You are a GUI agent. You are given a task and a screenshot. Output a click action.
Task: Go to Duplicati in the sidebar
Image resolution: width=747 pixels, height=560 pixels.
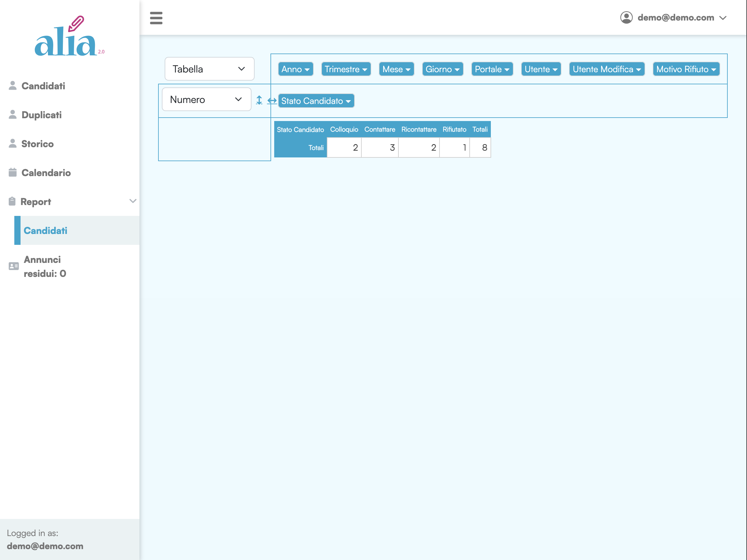(x=41, y=115)
